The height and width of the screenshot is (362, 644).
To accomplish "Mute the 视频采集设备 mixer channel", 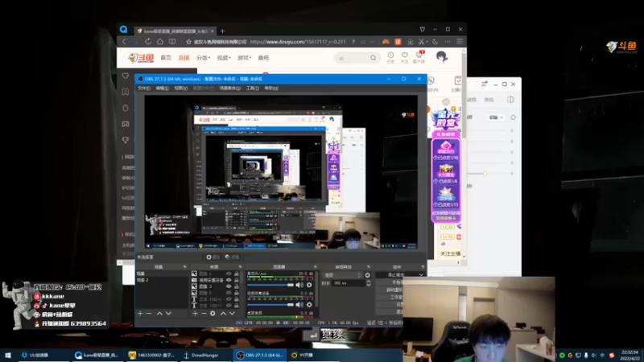I will click(299, 305).
